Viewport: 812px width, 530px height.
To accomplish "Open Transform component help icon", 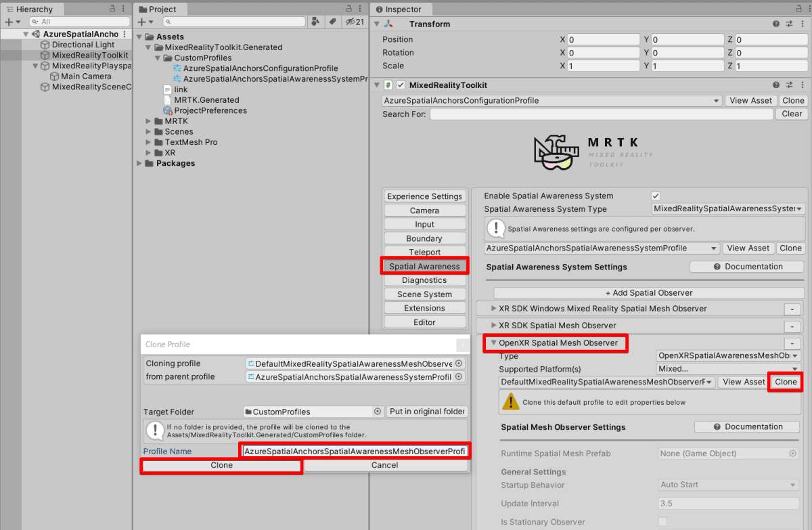I will pyautogui.click(x=776, y=24).
